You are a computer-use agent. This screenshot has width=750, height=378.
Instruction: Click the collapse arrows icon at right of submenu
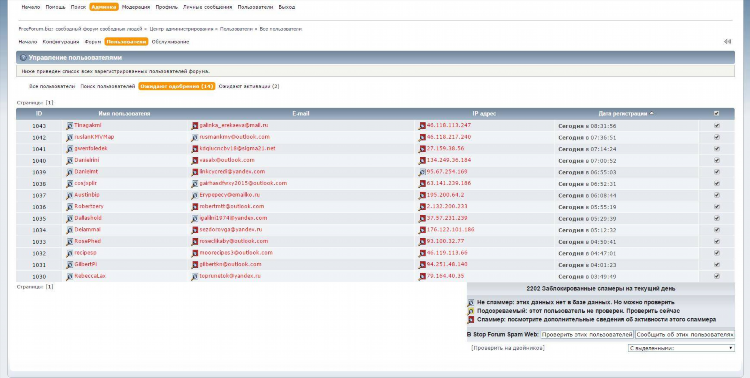[728, 42]
